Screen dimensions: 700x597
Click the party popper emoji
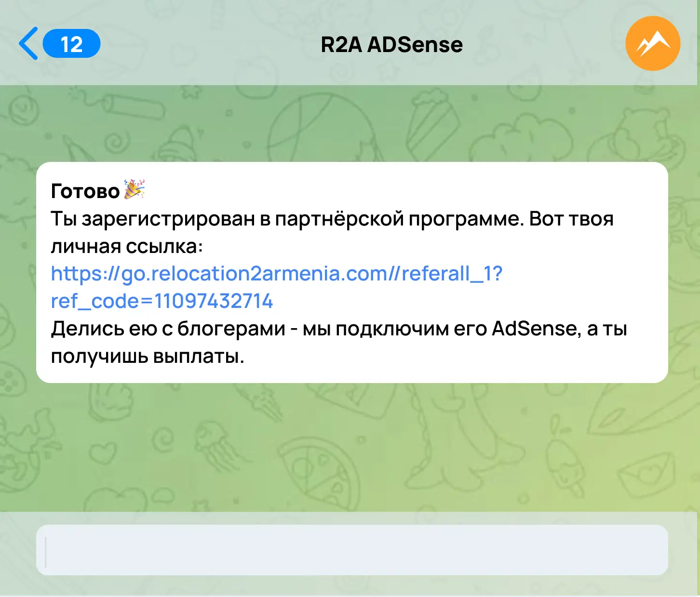(135, 189)
